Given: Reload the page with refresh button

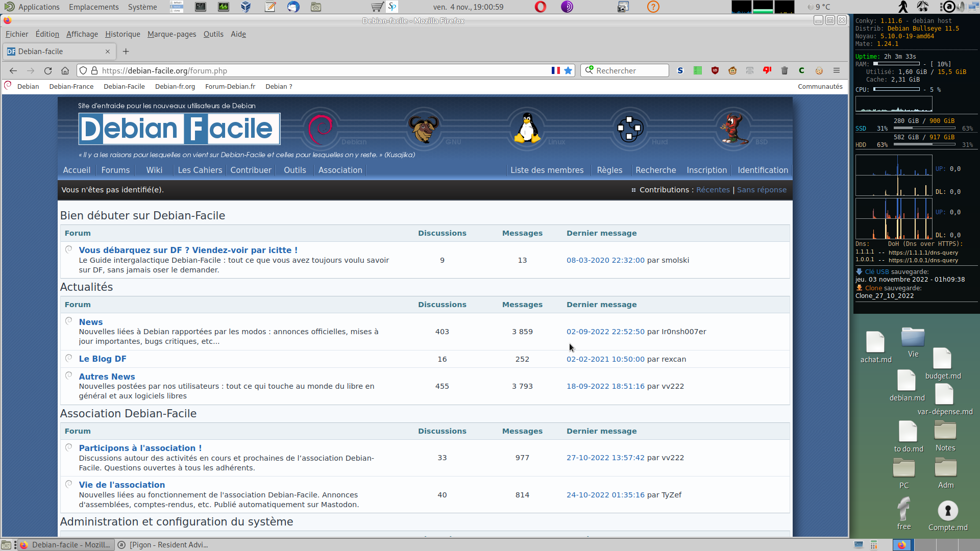Looking at the screenshot, I should tap(48, 70).
